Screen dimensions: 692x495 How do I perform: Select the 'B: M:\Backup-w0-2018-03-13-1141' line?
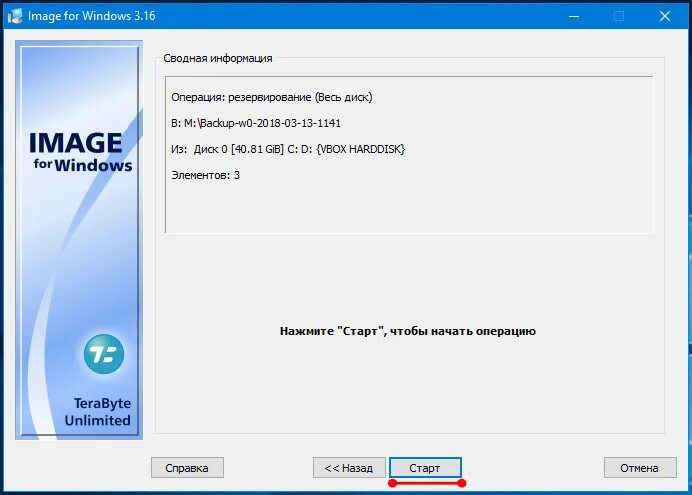(x=256, y=123)
